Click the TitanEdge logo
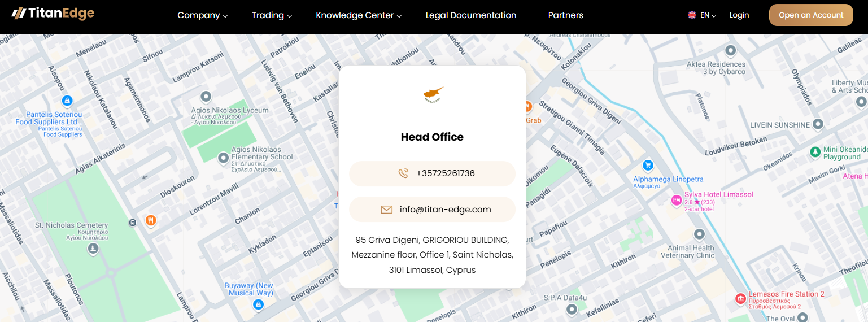The height and width of the screenshot is (322, 868). pyautogui.click(x=53, y=13)
